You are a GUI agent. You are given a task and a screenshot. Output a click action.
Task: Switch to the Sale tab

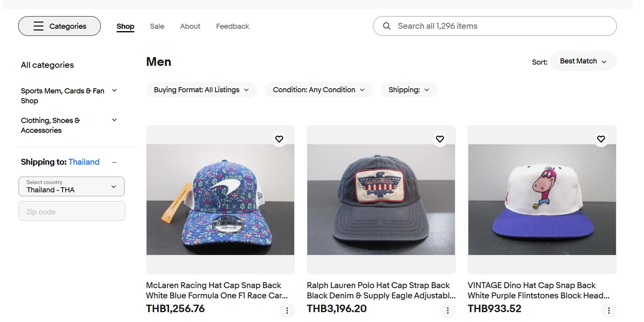tap(157, 26)
